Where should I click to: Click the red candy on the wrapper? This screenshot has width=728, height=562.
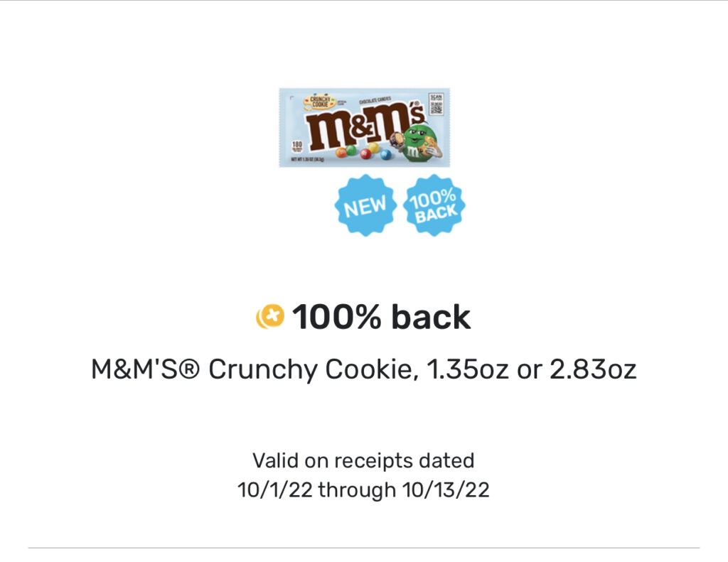[365, 154]
